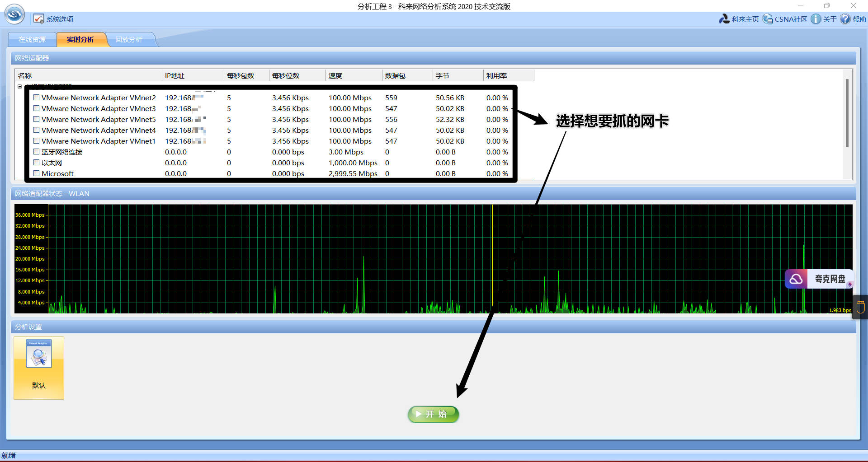Check the VMware Network Adapter VMnet3 checkbox
Screen dimensions: 868x462
[36, 108]
